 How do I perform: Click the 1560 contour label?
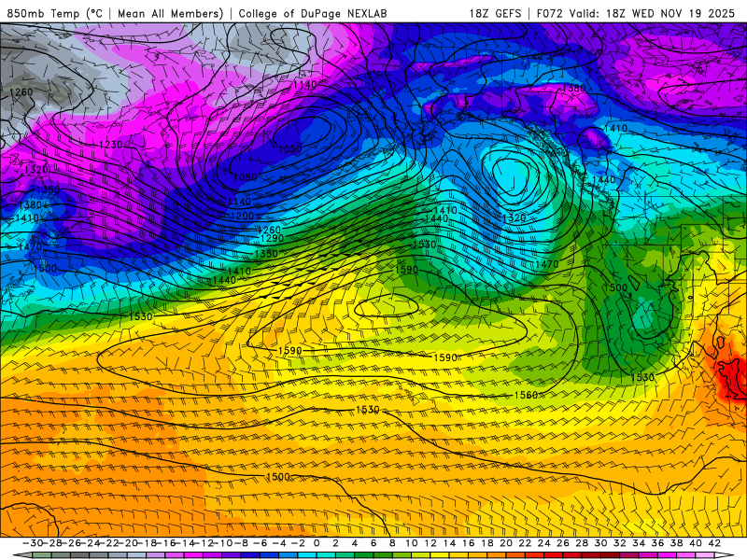(526, 395)
